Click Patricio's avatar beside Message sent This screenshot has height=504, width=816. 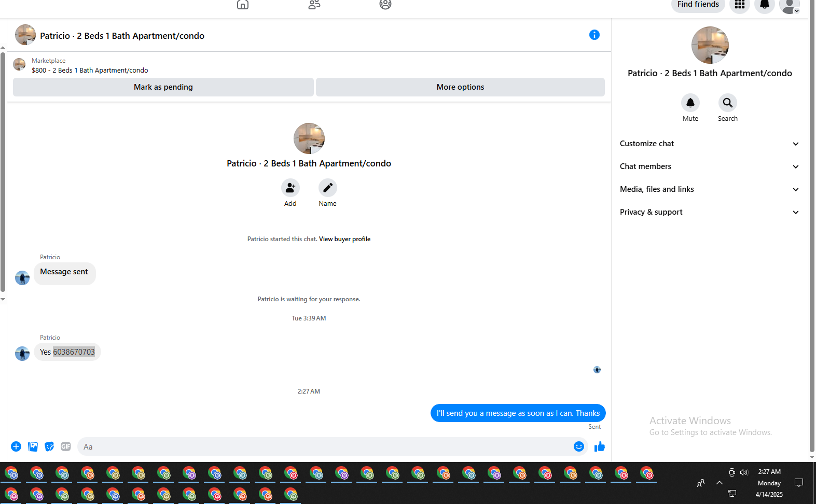(x=22, y=278)
